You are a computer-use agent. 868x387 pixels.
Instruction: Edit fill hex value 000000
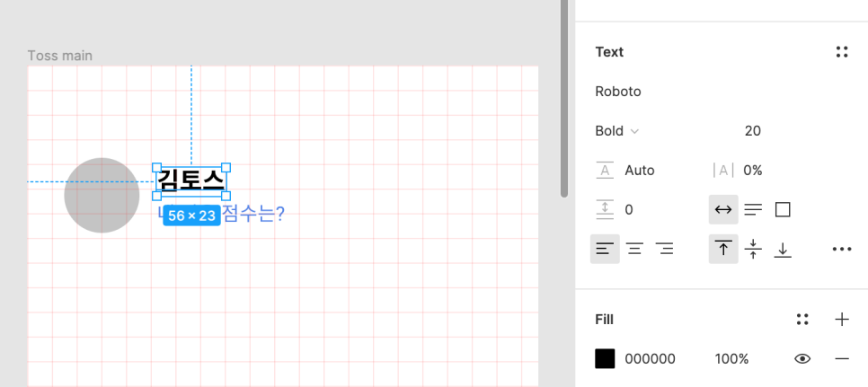click(x=650, y=359)
